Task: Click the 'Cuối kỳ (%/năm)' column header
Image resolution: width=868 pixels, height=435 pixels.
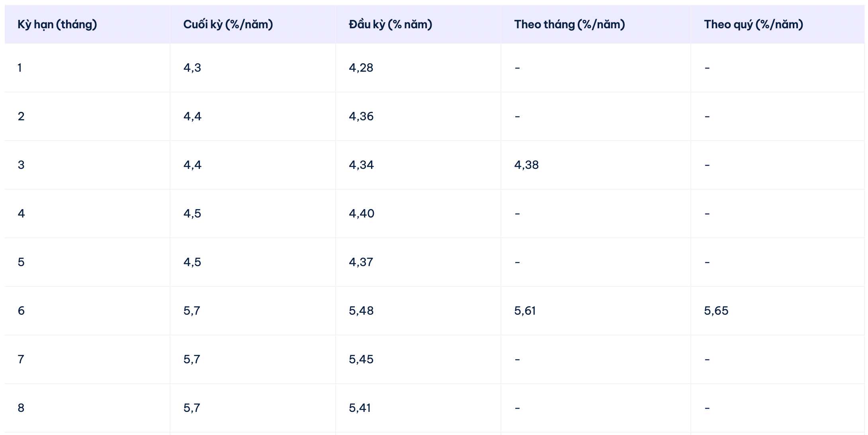Action: [x=228, y=24]
